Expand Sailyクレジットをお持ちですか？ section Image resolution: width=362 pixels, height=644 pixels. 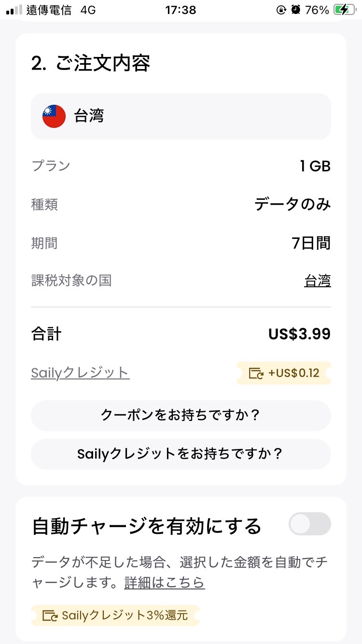pyautogui.click(x=181, y=454)
